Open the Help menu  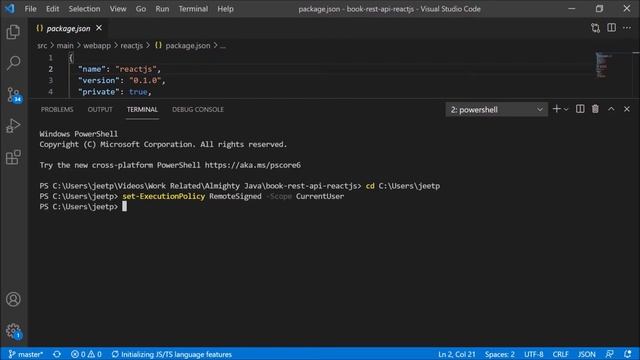pos(225,9)
